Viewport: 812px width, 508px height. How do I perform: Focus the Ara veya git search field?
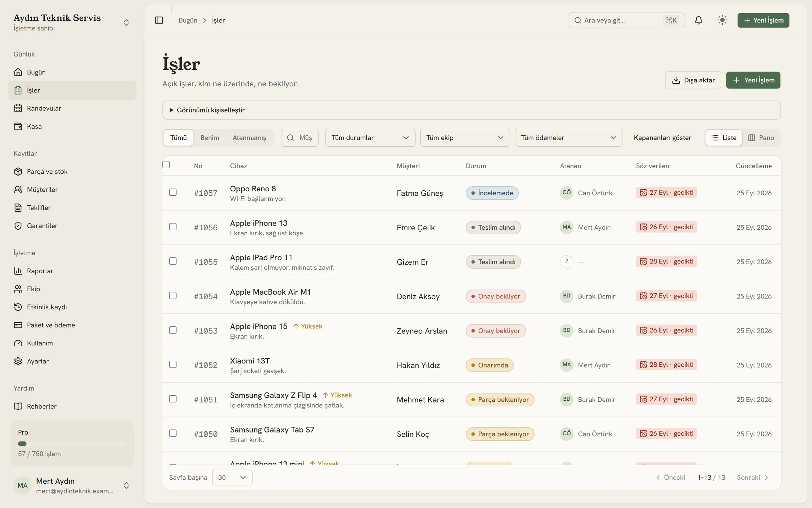[x=626, y=20]
